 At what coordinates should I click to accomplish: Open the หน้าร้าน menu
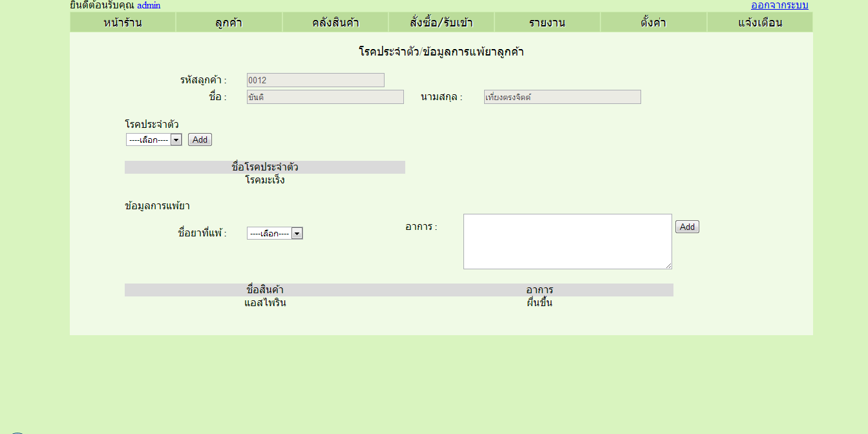click(123, 23)
